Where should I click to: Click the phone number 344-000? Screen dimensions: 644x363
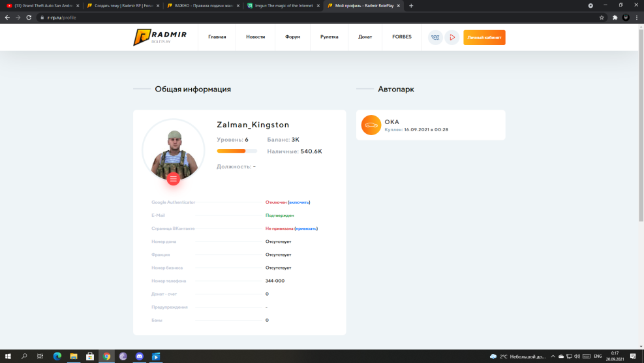coord(275,281)
